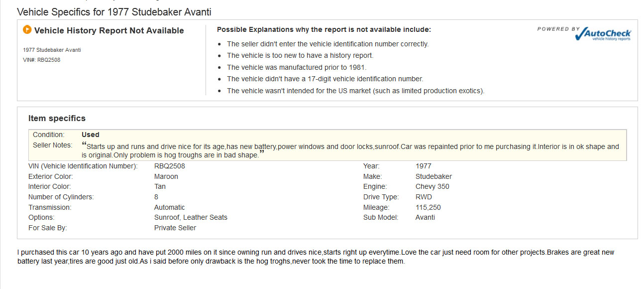Viewport: 644px width, 289px height.
Task: Click the Automatic transmission value
Action: [169, 207]
